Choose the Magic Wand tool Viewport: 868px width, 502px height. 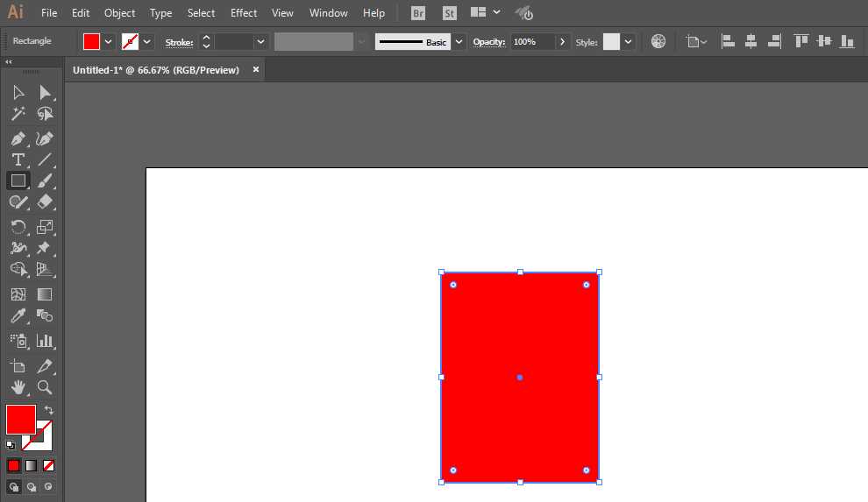(18, 114)
